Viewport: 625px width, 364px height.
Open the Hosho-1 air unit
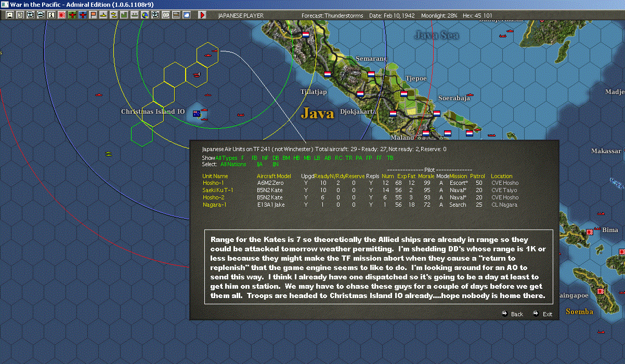click(x=213, y=183)
